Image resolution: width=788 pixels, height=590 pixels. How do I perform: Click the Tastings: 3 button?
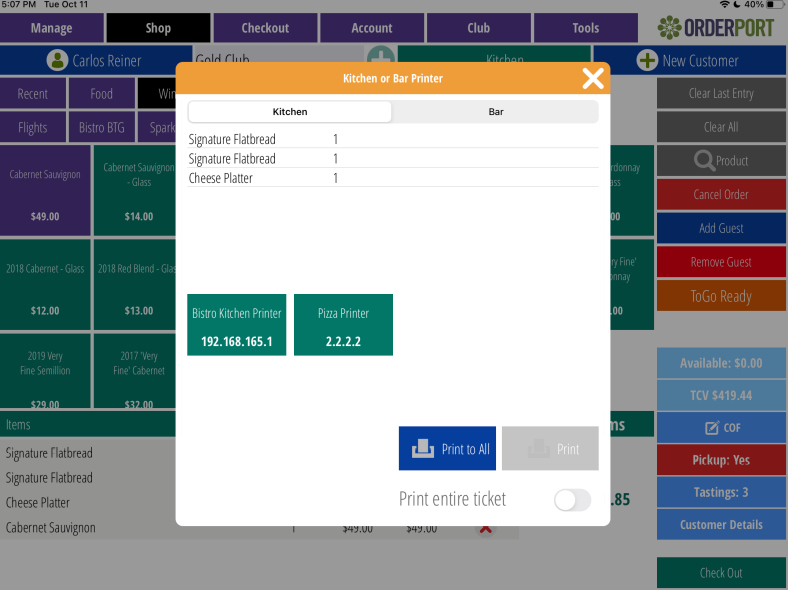[721, 492]
